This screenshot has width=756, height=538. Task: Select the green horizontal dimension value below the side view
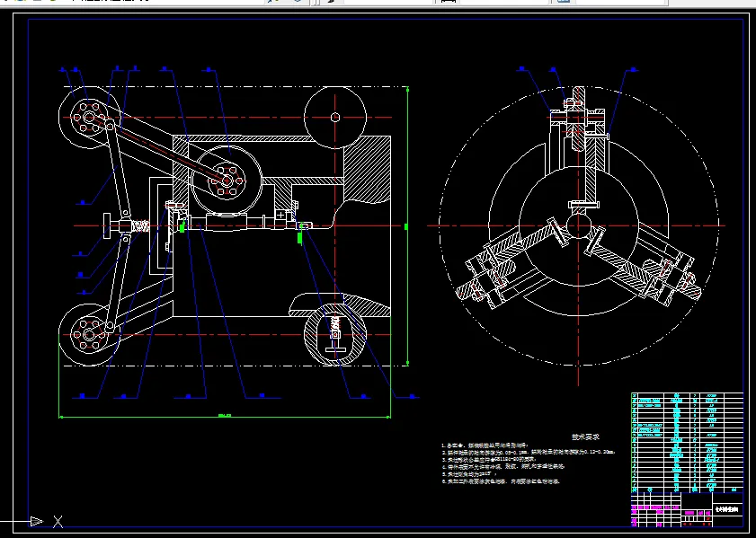click(225, 415)
